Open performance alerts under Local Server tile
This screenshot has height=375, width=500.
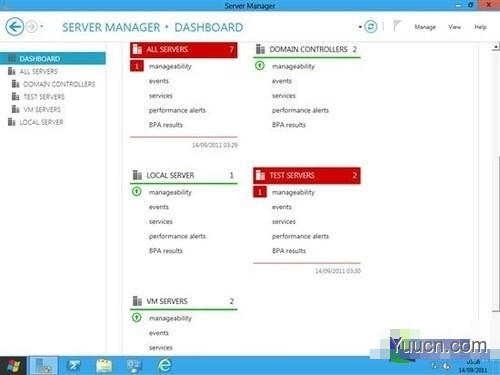tap(177, 236)
